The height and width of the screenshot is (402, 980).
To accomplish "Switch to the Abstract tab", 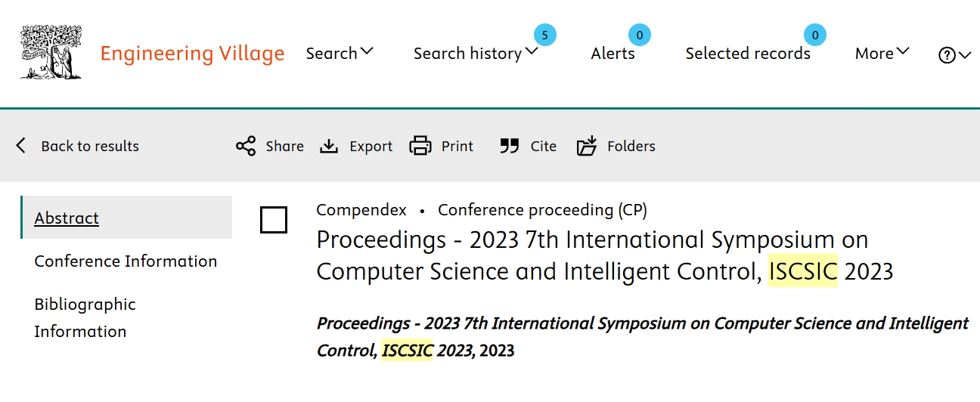I will pyautogui.click(x=67, y=218).
